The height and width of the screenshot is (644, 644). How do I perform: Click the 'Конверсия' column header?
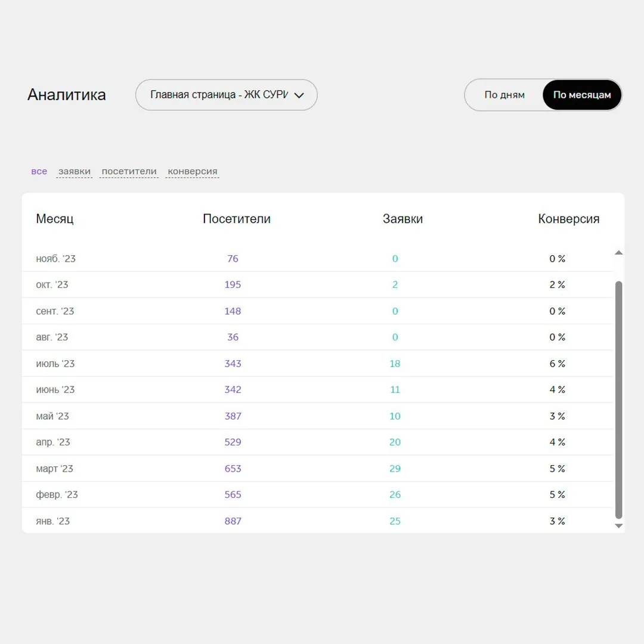coord(568,219)
